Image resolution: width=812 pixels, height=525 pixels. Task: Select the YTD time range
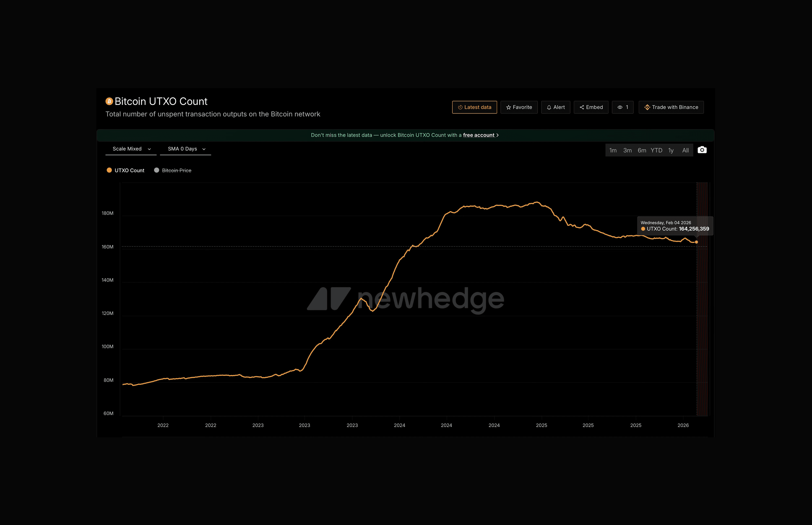[656, 150]
